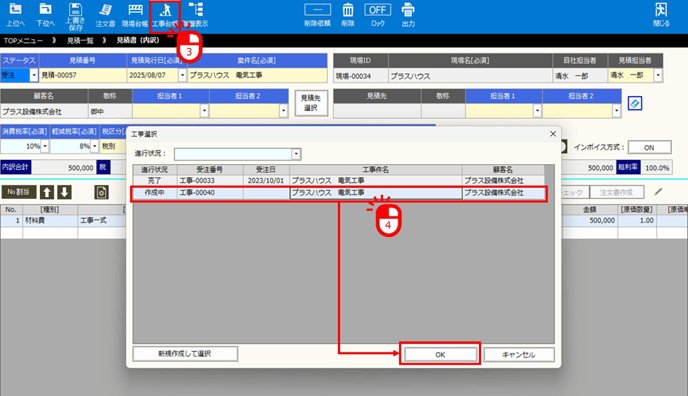This screenshot has width=688, height=396.
Task: Click 新規作成して選択 button in dialog
Action: pos(185,353)
